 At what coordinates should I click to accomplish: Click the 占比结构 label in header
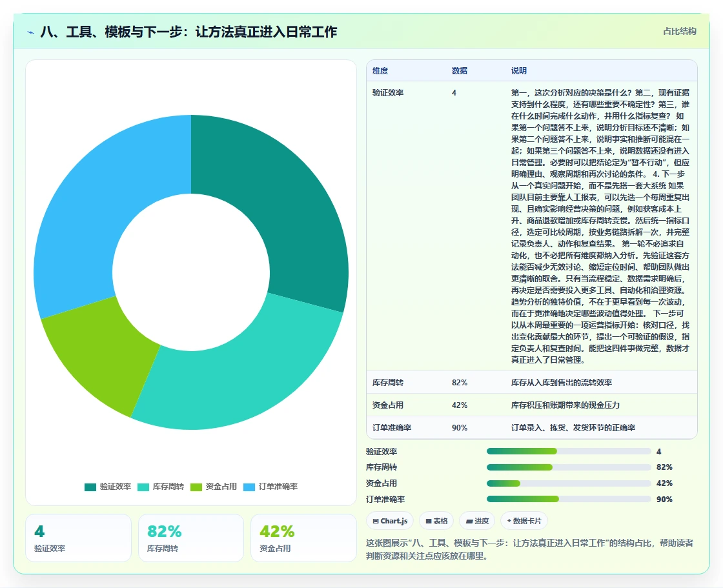point(679,32)
